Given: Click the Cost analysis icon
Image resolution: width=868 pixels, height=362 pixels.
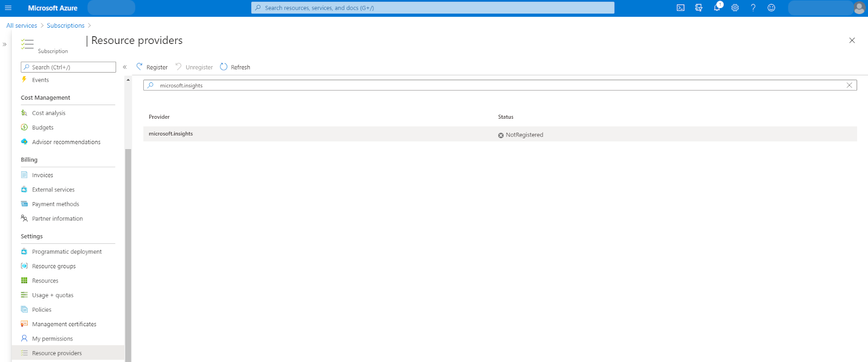Looking at the screenshot, I should coord(24,113).
